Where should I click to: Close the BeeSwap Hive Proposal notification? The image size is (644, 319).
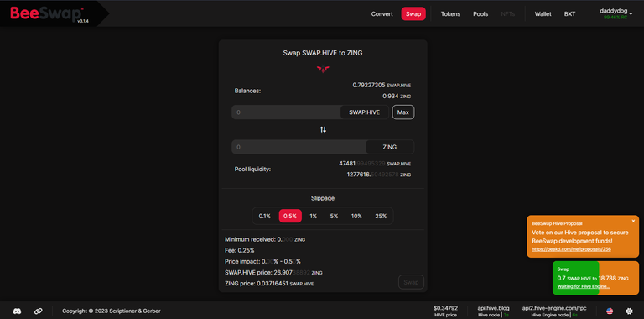(633, 221)
